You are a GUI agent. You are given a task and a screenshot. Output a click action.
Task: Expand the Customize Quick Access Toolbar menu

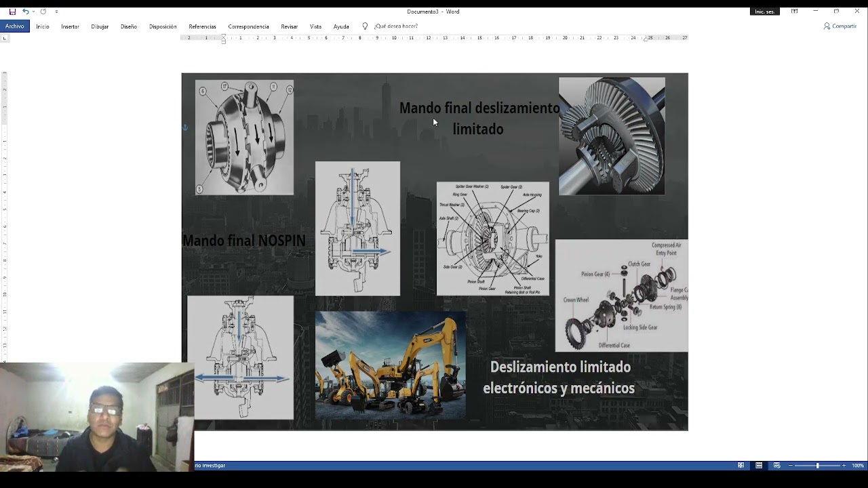coord(56,12)
